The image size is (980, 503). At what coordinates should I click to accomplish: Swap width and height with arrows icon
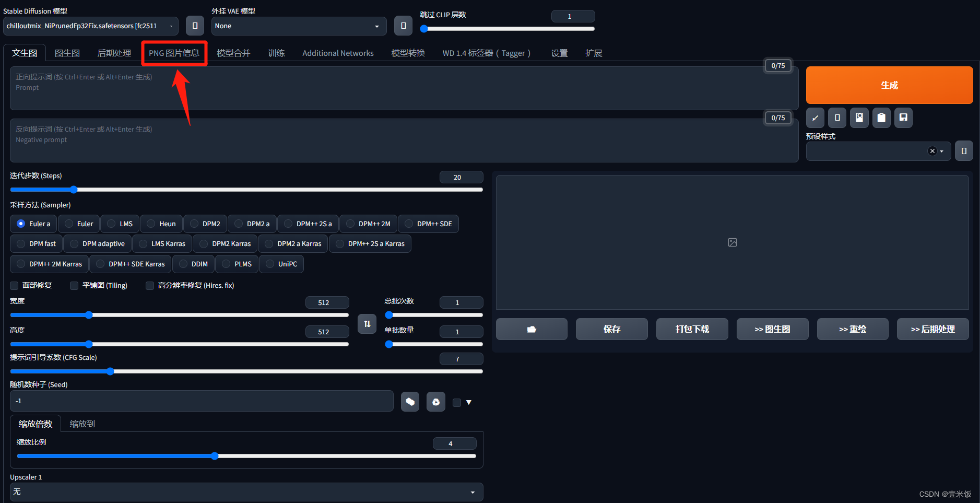(367, 324)
